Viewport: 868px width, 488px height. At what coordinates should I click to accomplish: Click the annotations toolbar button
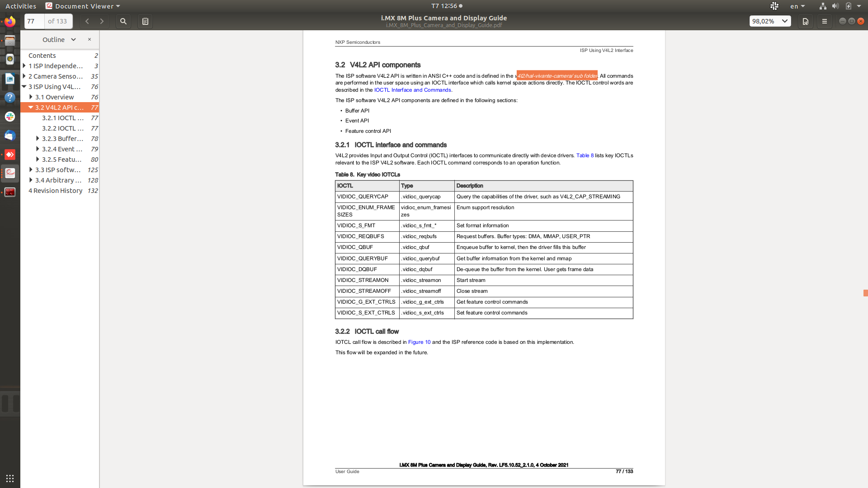(x=145, y=21)
